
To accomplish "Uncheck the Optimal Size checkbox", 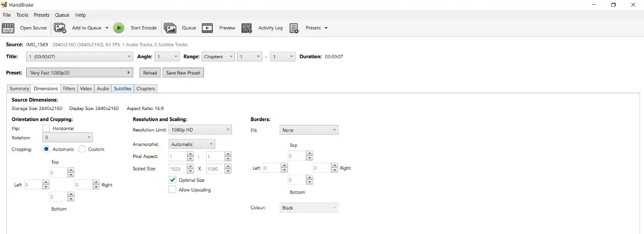I will (173, 180).
